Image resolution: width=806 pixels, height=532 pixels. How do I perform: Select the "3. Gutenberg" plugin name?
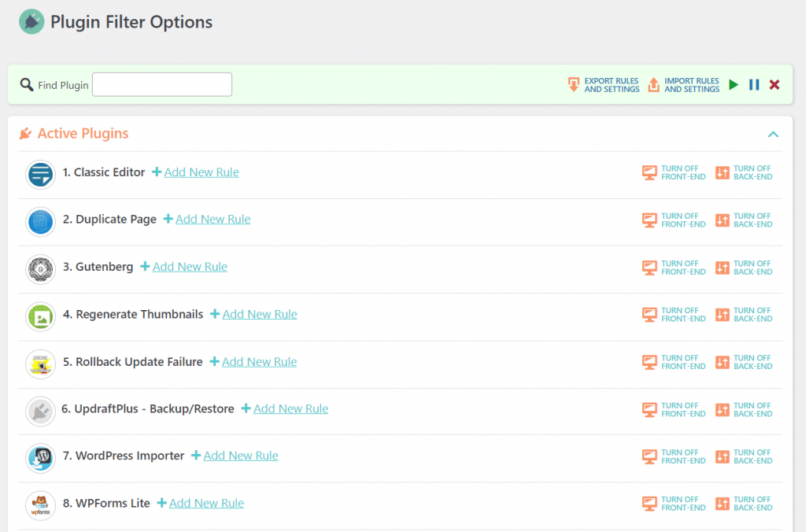[98, 267]
